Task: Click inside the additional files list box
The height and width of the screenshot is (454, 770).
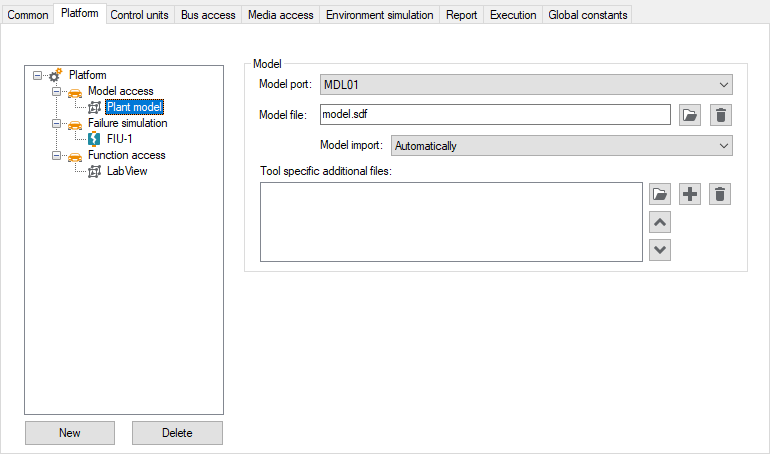Action: (451, 222)
